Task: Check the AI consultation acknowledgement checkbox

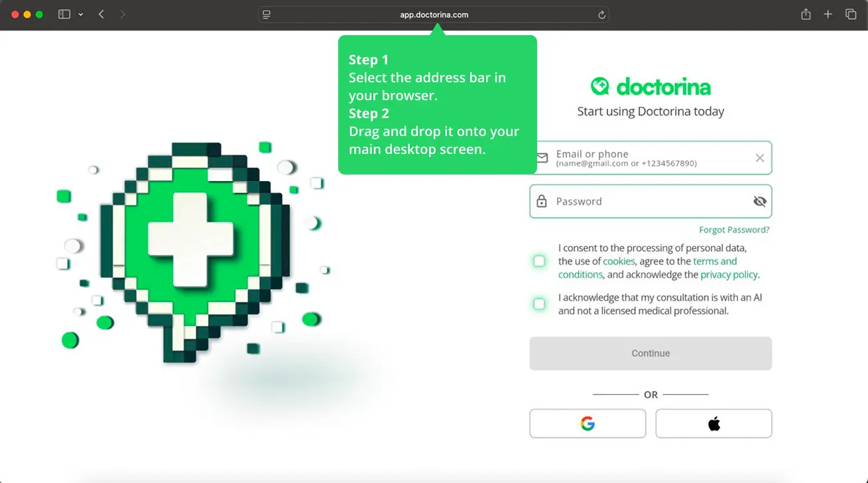Action: [x=539, y=304]
